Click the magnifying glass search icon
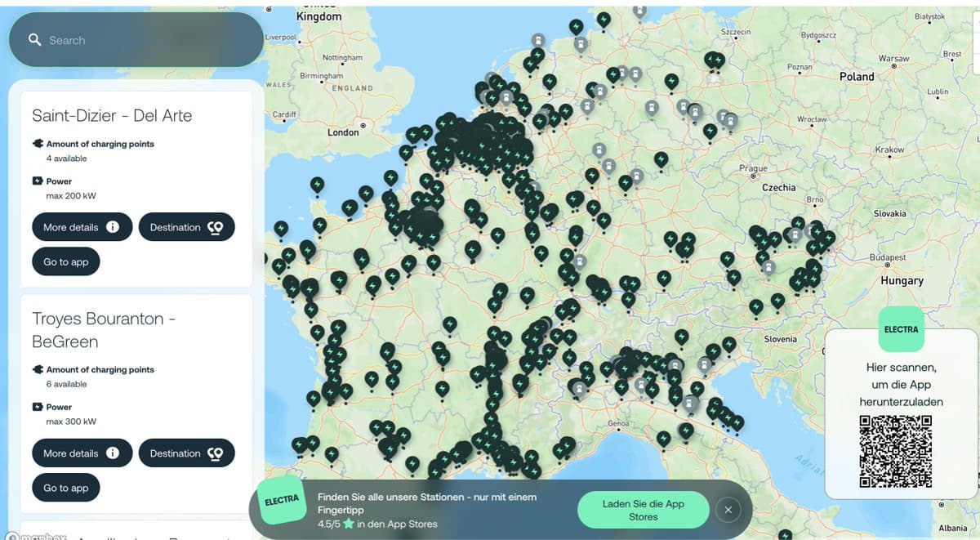The width and height of the screenshot is (980, 540). pos(34,39)
